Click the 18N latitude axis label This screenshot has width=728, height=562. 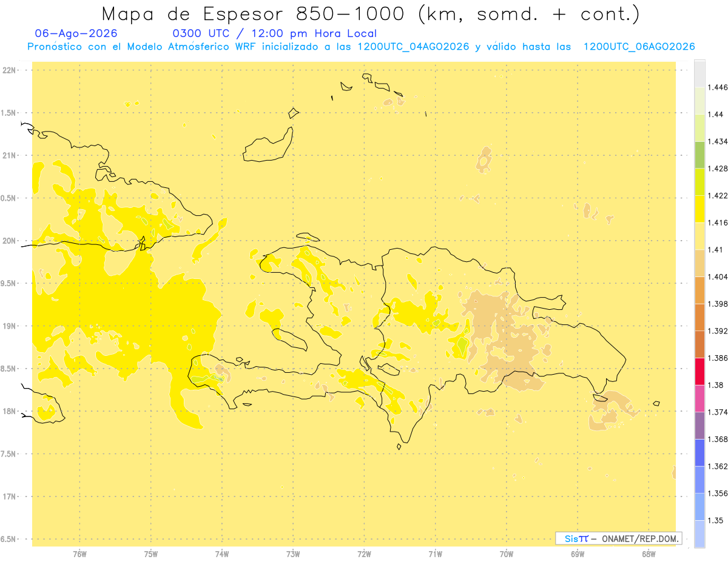[10, 411]
